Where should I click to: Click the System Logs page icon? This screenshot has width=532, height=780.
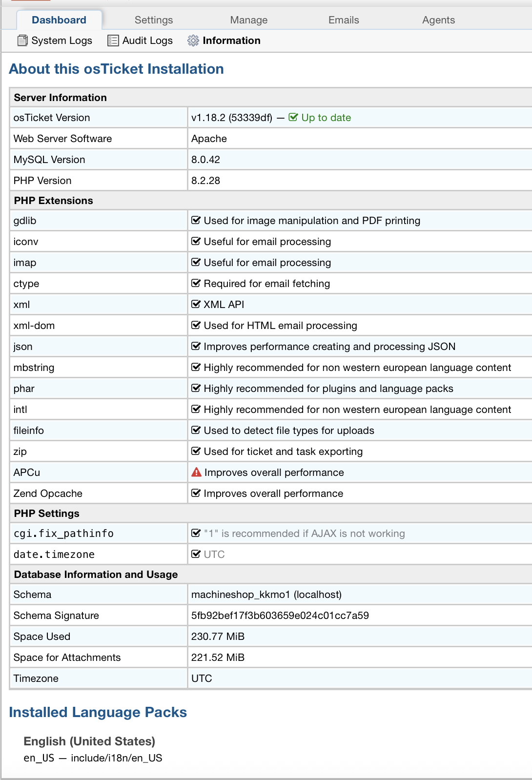[x=22, y=41]
